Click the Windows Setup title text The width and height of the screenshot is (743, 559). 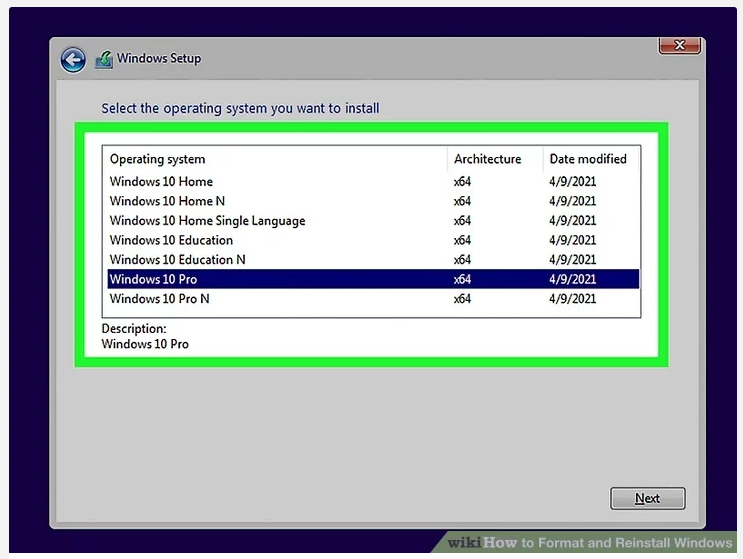[x=159, y=59]
